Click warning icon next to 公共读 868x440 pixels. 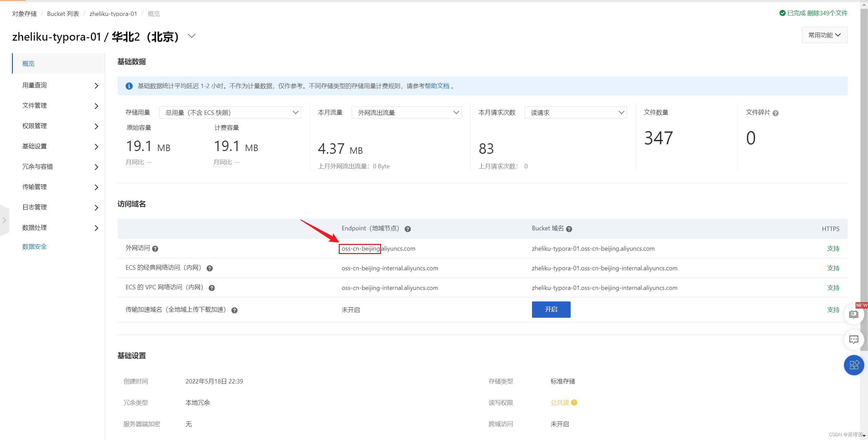pyautogui.click(x=574, y=402)
